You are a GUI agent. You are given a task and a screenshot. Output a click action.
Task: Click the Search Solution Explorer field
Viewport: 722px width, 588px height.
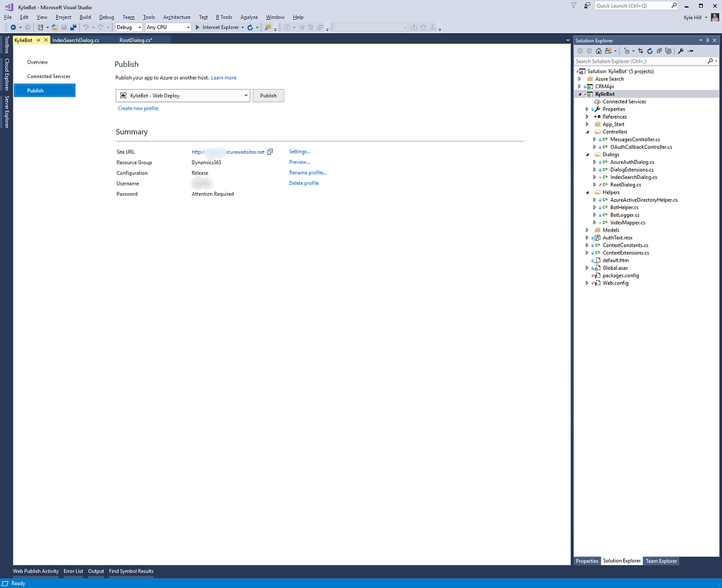641,61
